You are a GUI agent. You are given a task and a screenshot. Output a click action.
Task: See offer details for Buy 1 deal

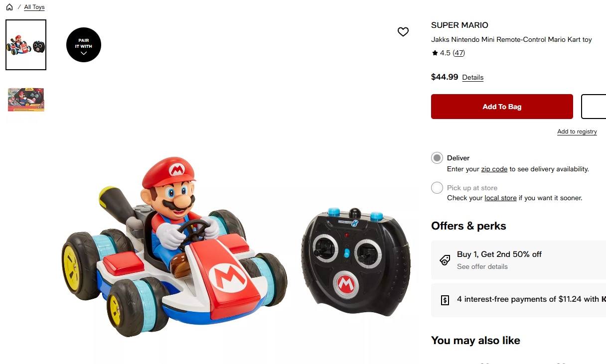click(482, 267)
